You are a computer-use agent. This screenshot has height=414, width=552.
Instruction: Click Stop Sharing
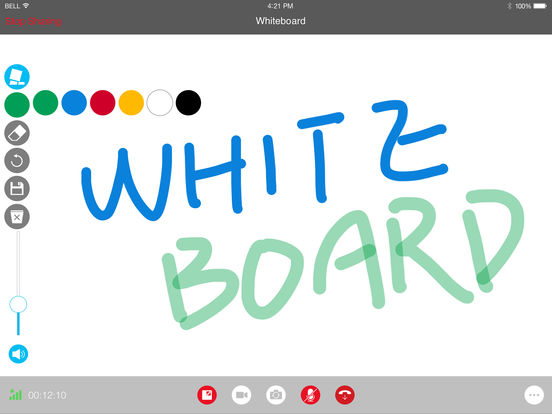coord(33,21)
